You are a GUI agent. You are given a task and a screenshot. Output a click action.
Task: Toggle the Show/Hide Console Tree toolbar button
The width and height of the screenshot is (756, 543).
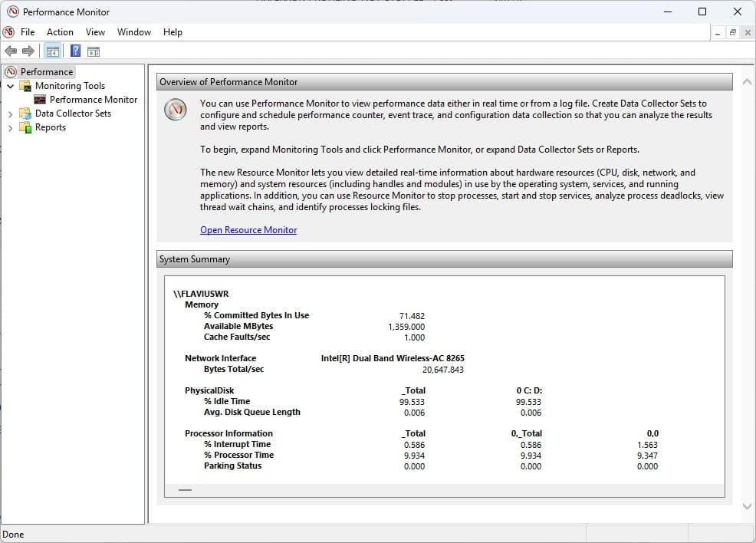coord(51,51)
